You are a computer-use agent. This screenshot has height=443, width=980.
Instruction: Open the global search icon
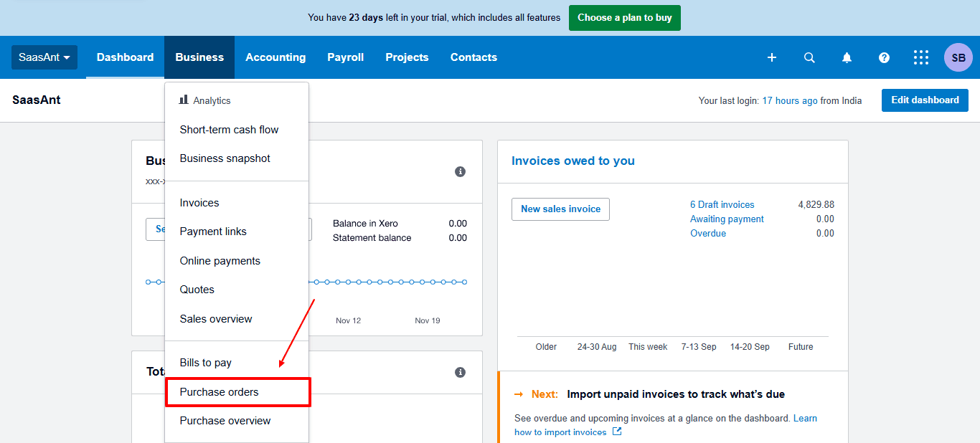(809, 57)
